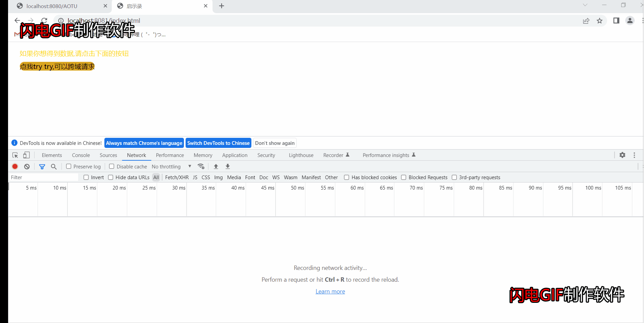
Task: Open the Performance insights tab
Action: point(389,155)
